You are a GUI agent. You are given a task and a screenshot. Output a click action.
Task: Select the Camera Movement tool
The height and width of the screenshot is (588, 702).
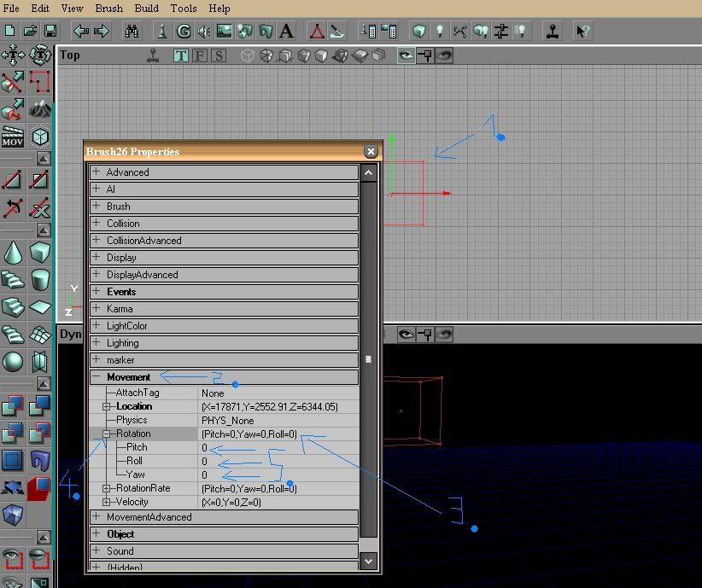point(13,55)
